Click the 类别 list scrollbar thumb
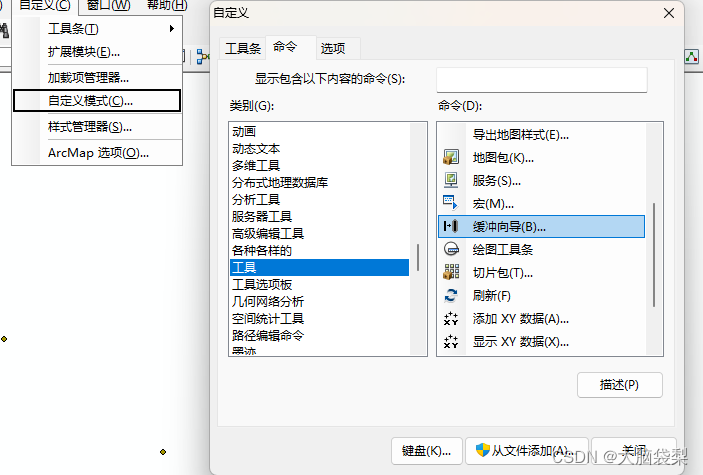 [x=418, y=257]
